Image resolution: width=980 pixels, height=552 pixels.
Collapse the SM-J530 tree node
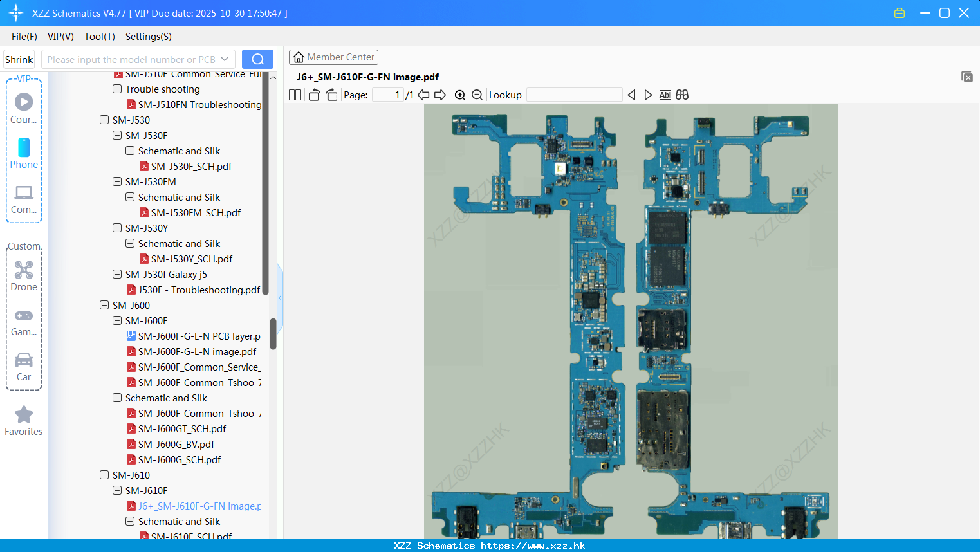click(104, 120)
